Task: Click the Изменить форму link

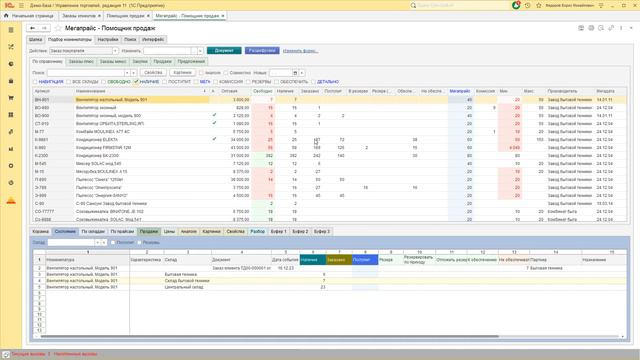Action: [300, 51]
